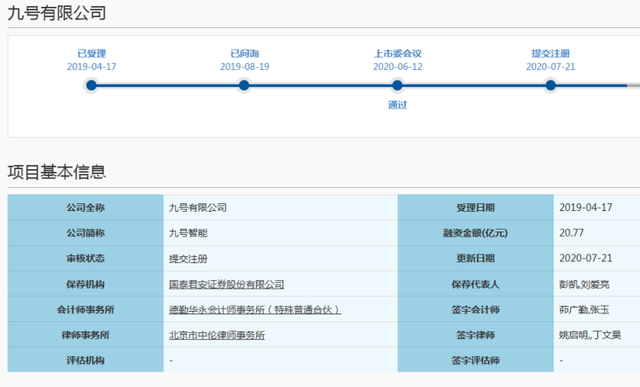
Task: Open 德勤华永会计师事务所 accounting firm link
Action: 255,309
